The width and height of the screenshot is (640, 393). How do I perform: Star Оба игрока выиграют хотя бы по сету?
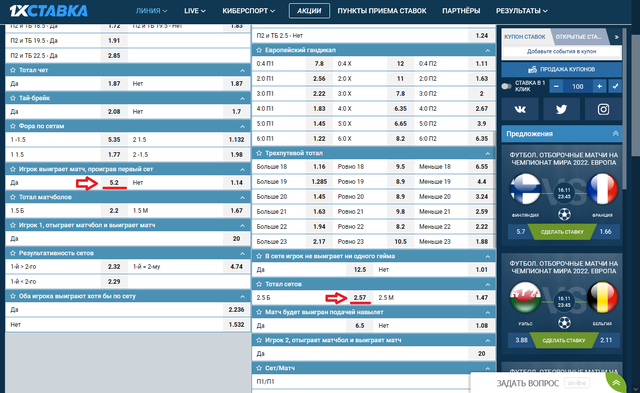[13, 296]
